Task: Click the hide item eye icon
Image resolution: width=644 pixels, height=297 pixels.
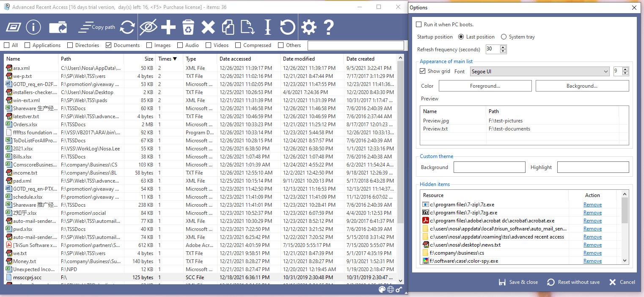Action: pyautogui.click(x=148, y=28)
